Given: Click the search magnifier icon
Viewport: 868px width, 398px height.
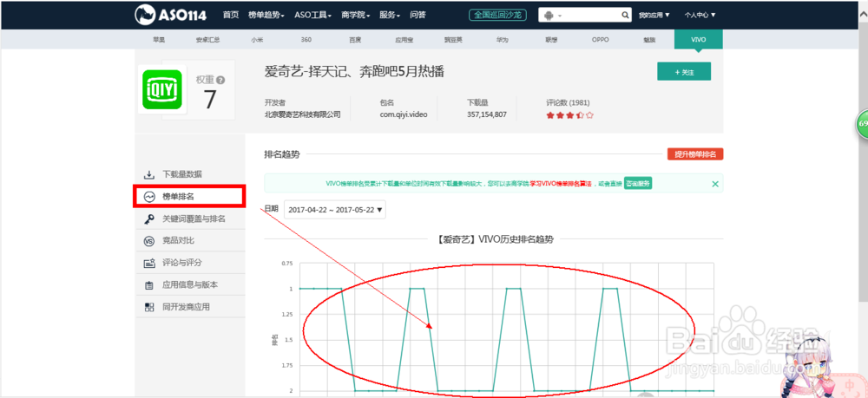Looking at the screenshot, I should tap(625, 16).
